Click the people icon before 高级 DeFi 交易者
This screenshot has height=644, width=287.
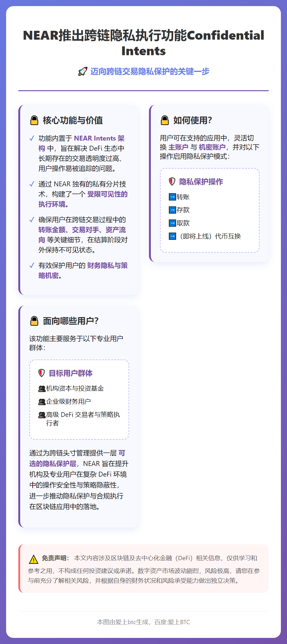42,415
